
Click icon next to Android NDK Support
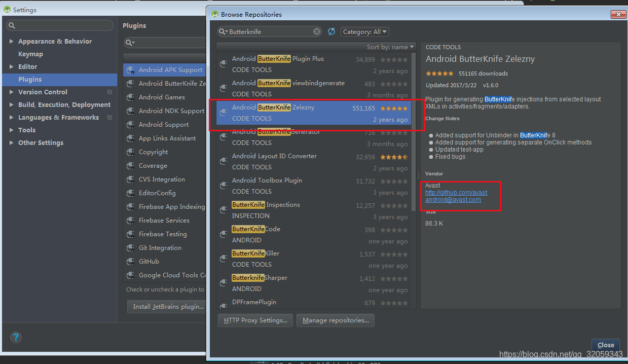(131, 111)
